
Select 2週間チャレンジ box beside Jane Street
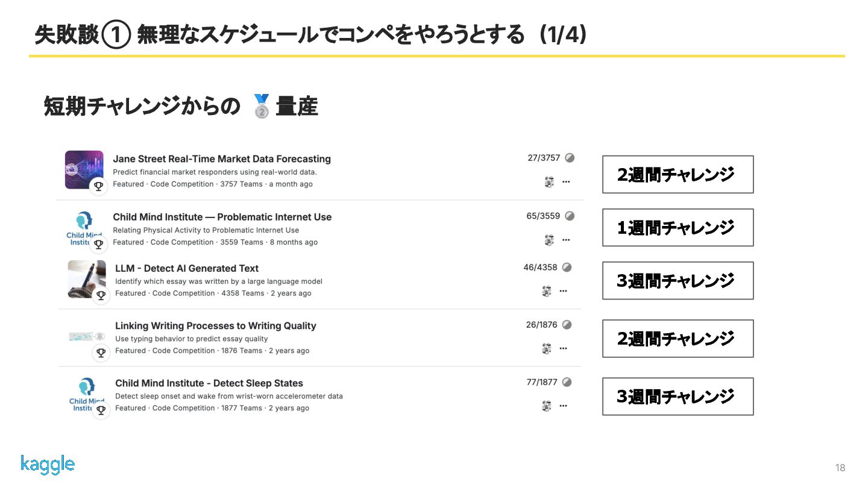point(678,175)
